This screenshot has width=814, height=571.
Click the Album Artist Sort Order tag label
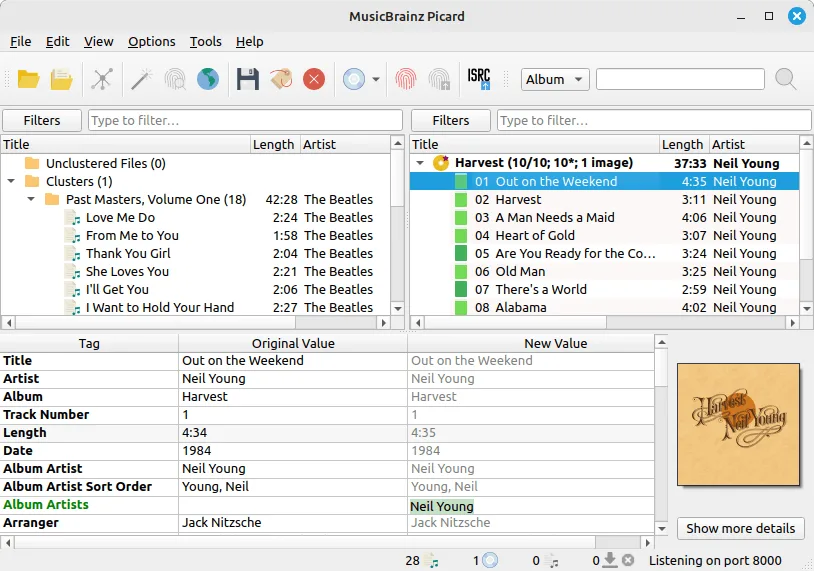78,487
